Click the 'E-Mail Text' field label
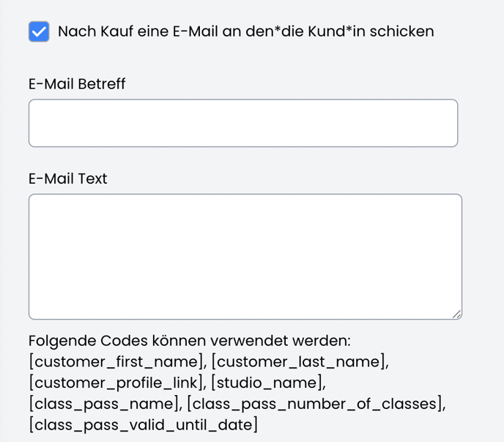The image size is (504, 442). (68, 179)
